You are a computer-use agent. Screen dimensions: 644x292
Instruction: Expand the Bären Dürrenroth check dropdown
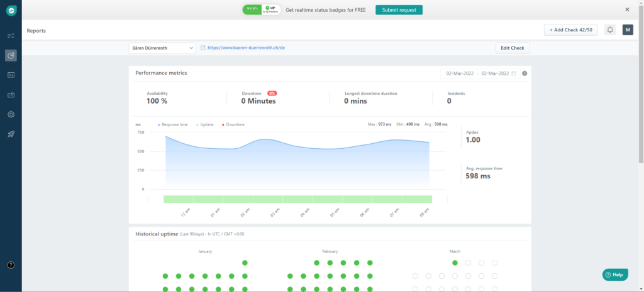point(162,48)
